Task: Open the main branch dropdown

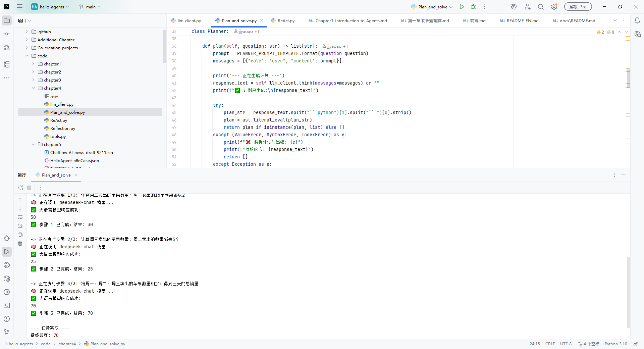Action: pos(90,7)
